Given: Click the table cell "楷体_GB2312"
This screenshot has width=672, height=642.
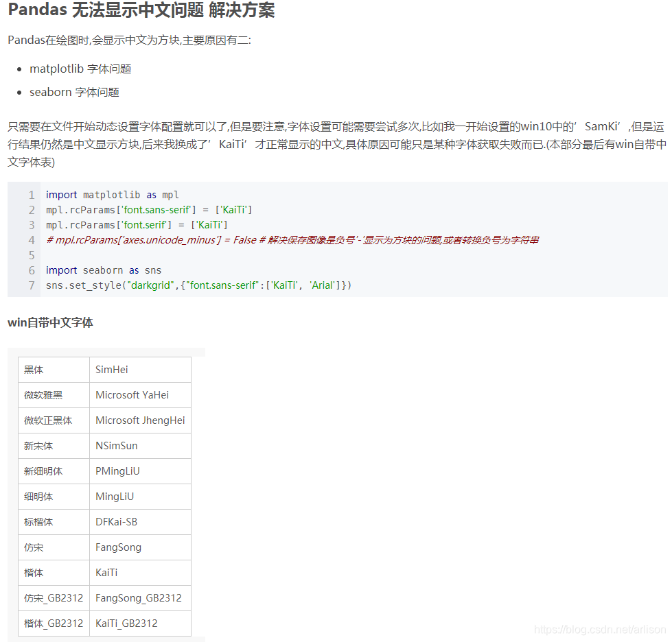Looking at the screenshot, I should click(54, 623).
